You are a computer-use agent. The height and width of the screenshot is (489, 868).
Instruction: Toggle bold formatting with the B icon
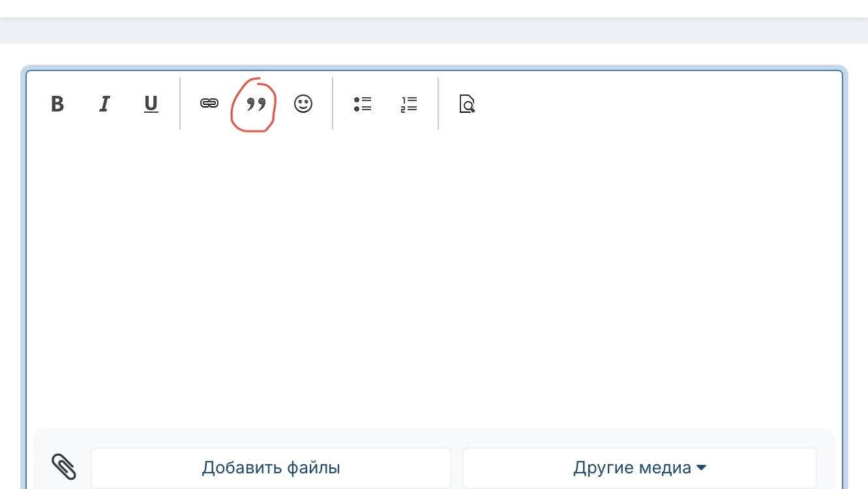pyautogui.click(x=57, y=104)
